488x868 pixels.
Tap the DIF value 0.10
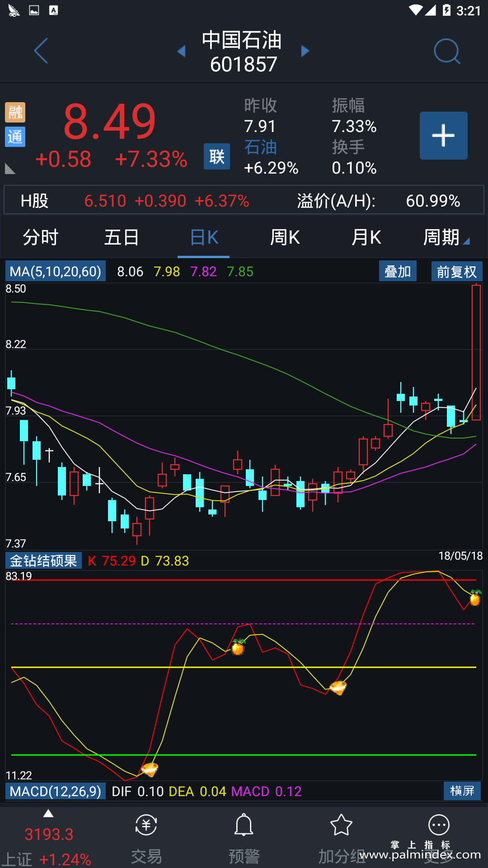pyautogui.click(x=150, y=792)
